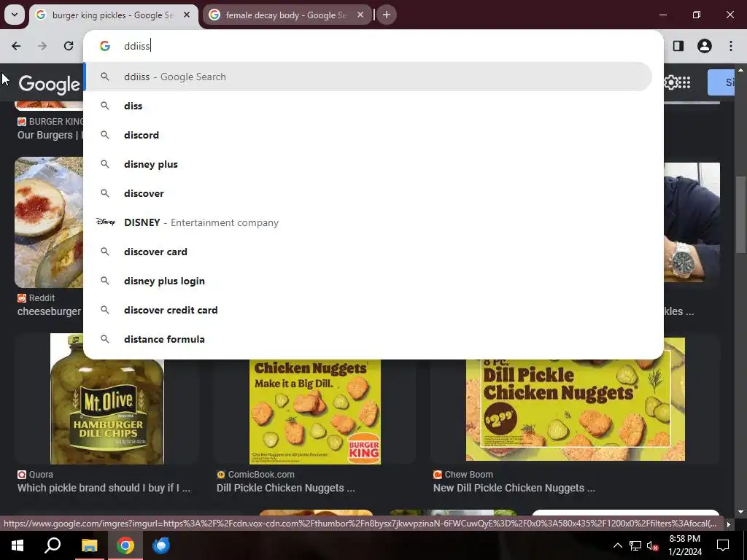Toggle the Chrome side panel
This screenshot has width=747, height=560.
pyautogui.click(x=678, y=46)
